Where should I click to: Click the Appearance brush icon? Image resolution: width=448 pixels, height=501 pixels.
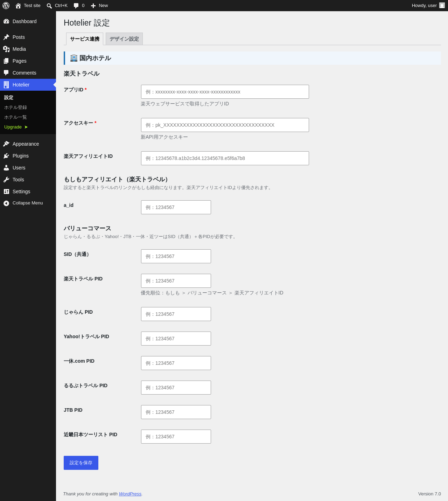[6, 144]
